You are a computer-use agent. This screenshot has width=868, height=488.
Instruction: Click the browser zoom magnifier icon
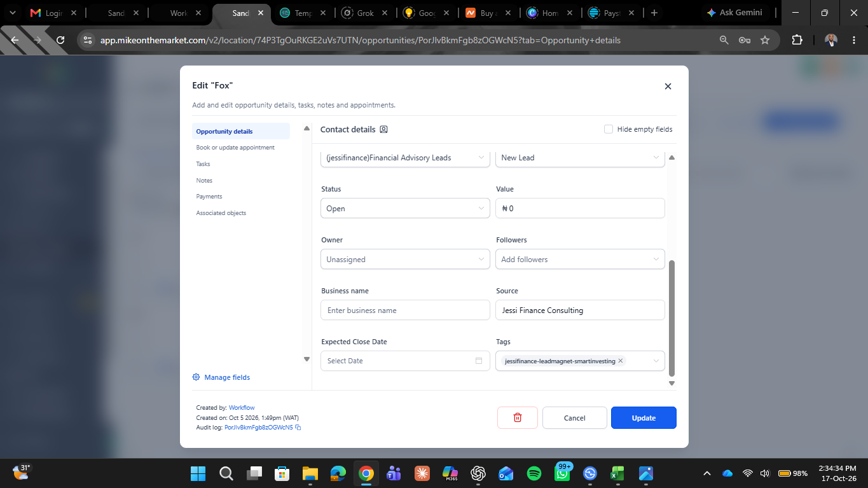point(724,40)
